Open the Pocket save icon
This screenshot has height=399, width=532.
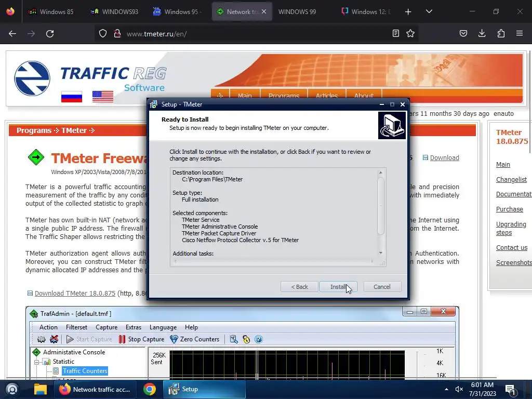[x=463, y=33]
